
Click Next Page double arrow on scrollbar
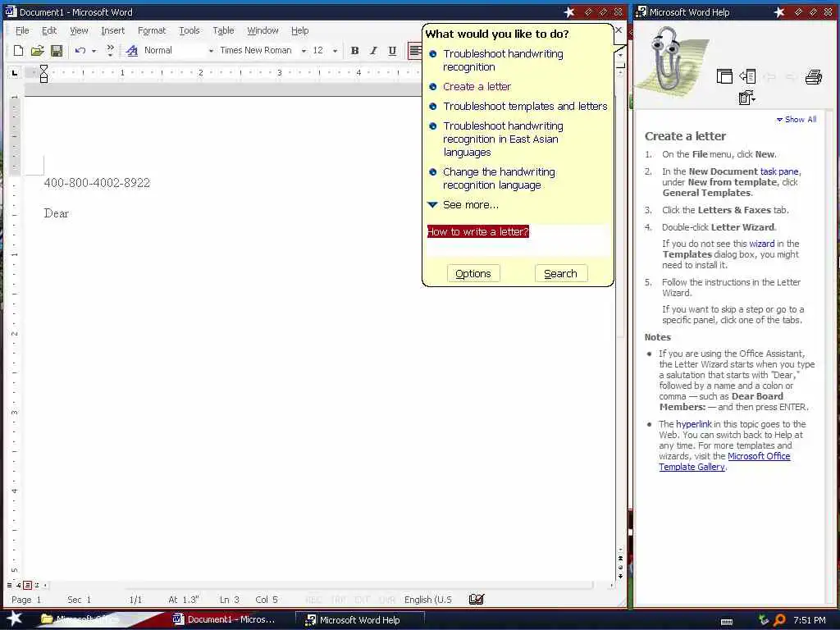620,576
